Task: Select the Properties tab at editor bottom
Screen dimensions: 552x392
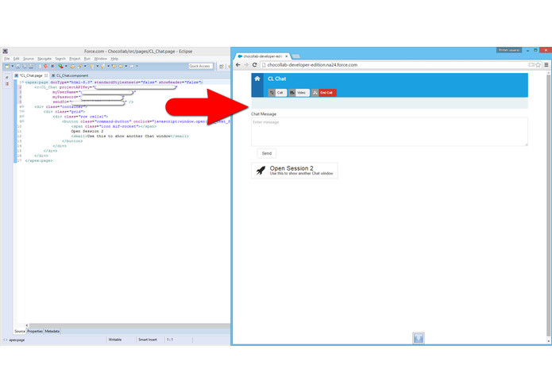Action: [35, 331]
